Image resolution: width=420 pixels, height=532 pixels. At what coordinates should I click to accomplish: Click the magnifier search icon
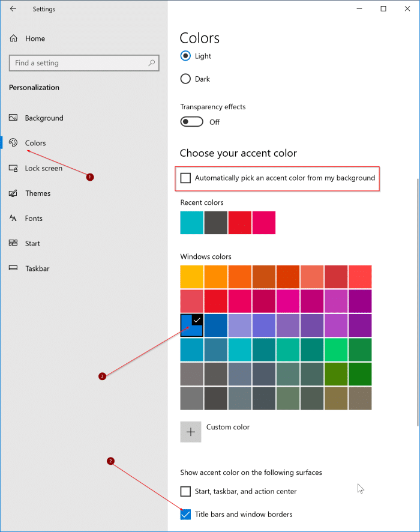tap(152, 63)
